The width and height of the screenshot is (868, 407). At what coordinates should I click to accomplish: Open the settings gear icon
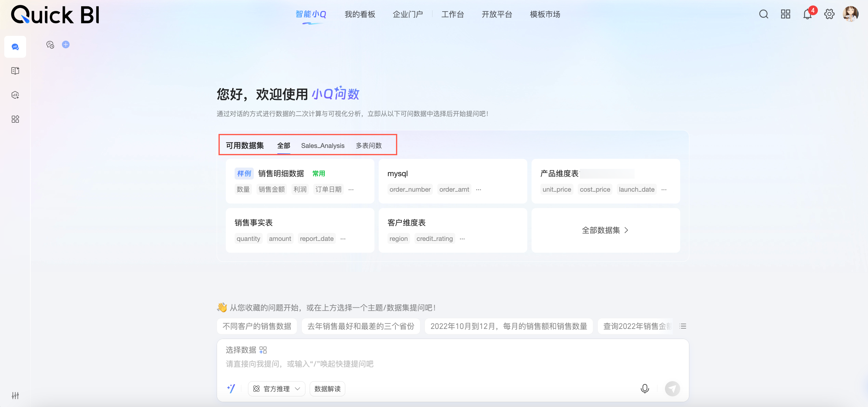coord(829,14)
